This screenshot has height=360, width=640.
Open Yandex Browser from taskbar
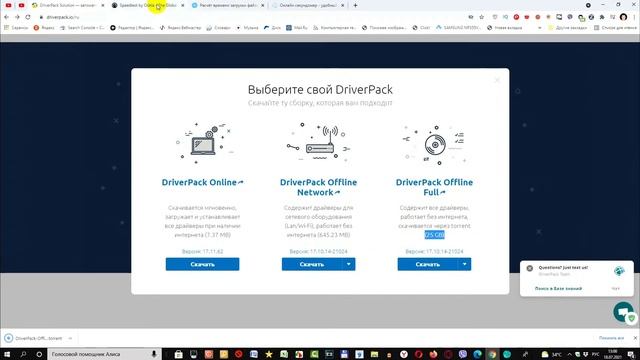point(404,354)
